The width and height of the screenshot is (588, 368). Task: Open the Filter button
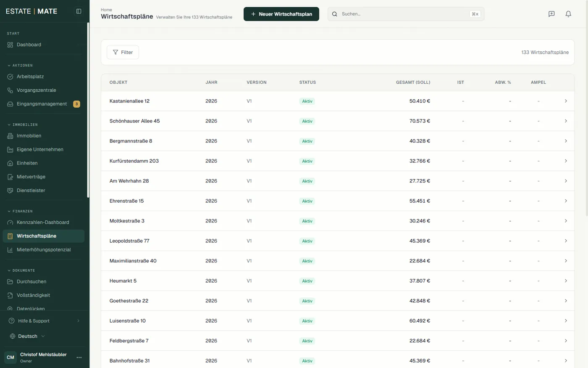click(x=123, y=52)
